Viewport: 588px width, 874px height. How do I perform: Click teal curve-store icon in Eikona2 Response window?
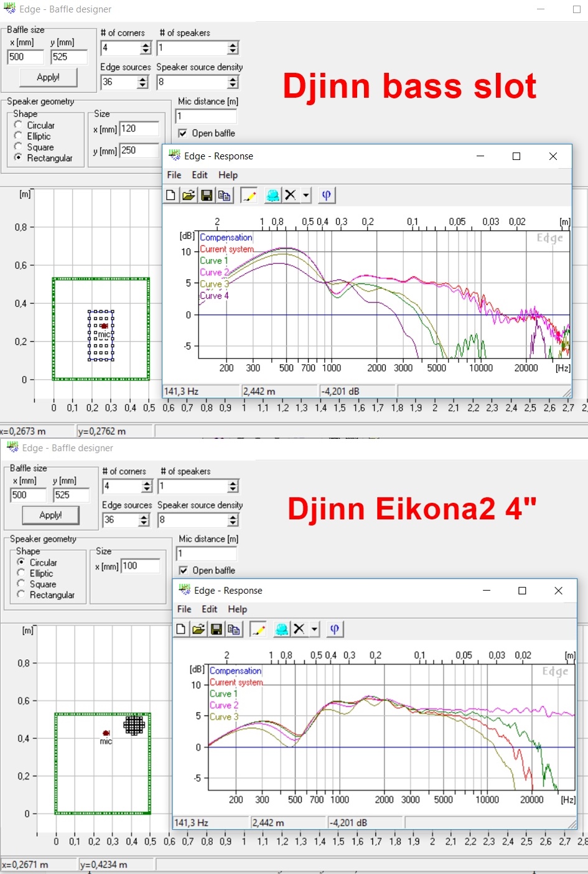click(282, 629)
